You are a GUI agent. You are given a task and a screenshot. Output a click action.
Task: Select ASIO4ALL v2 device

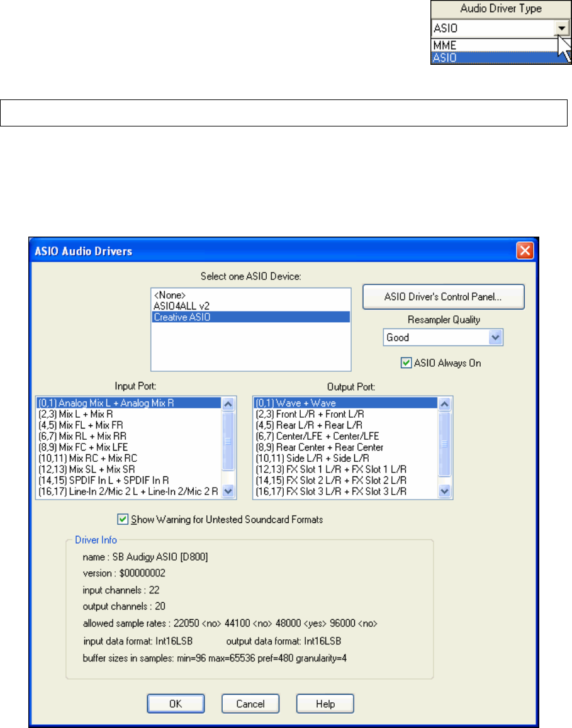coord(250,306)
